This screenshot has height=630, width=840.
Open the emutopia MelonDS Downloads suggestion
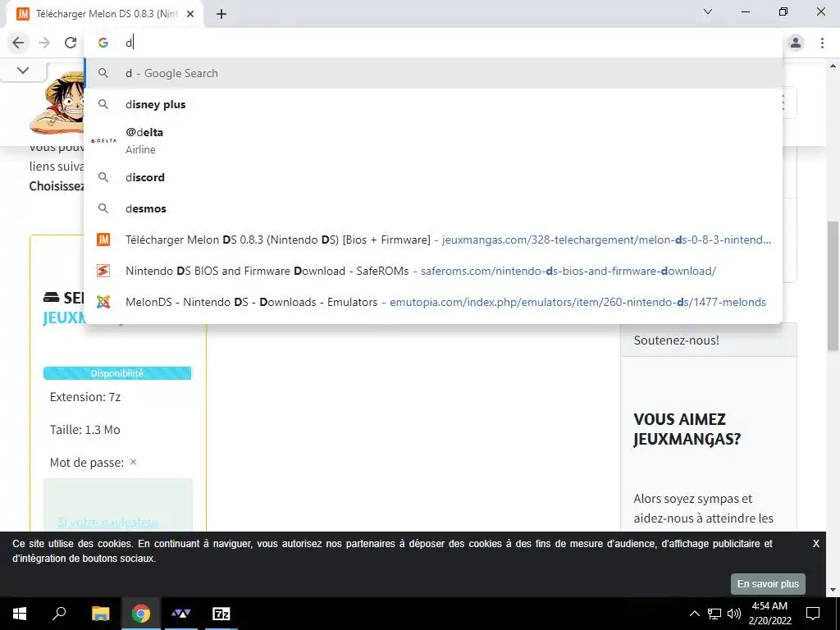433,302
